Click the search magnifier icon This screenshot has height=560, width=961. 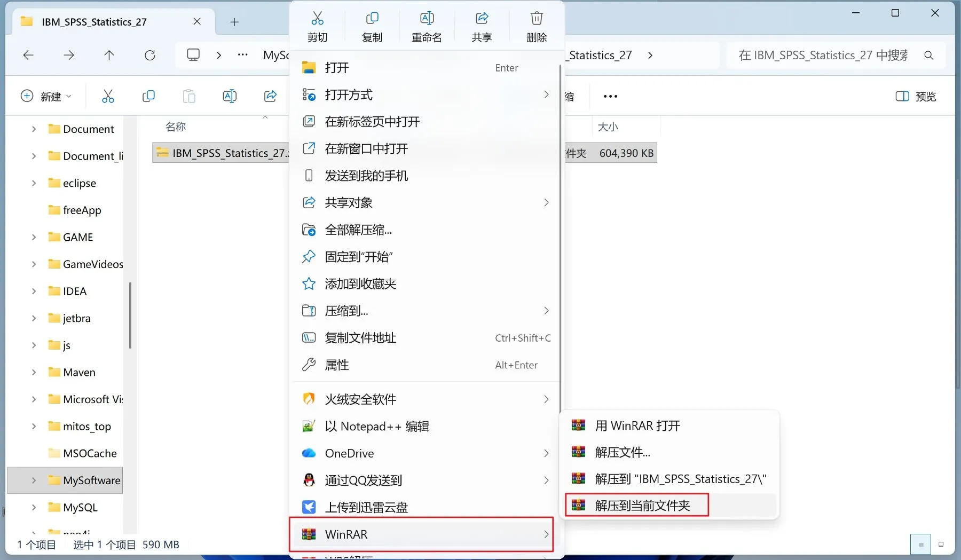[x=929, y=56]
